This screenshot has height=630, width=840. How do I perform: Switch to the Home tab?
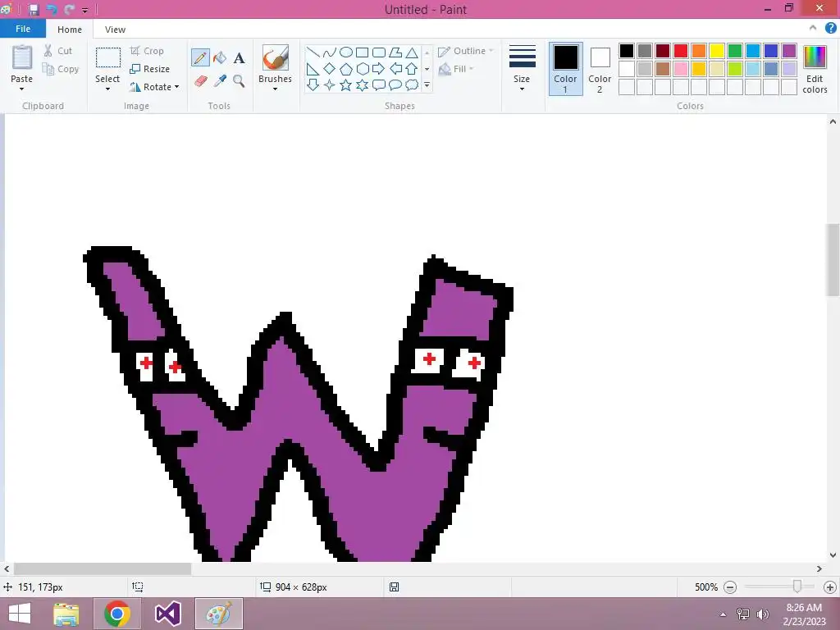coord(70,30)
